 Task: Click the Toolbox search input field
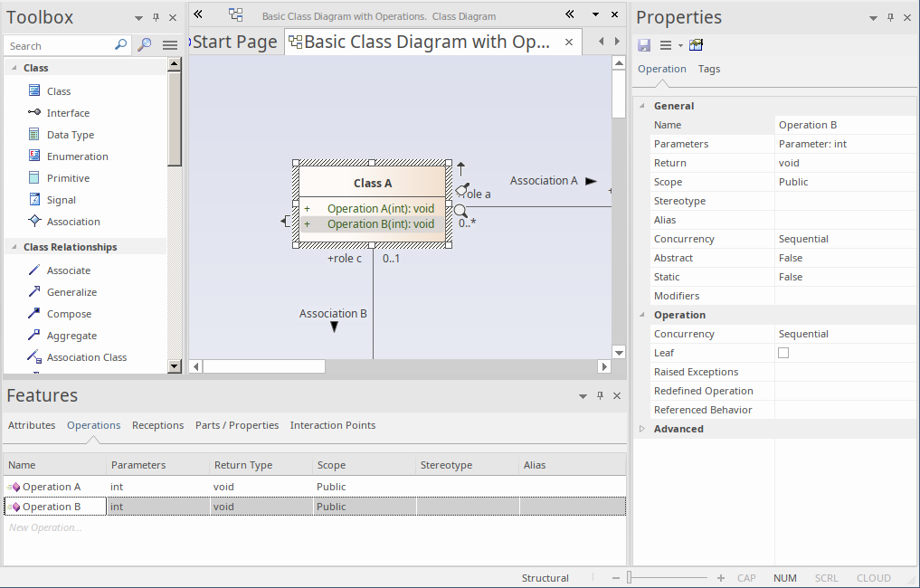pos(59,45)
